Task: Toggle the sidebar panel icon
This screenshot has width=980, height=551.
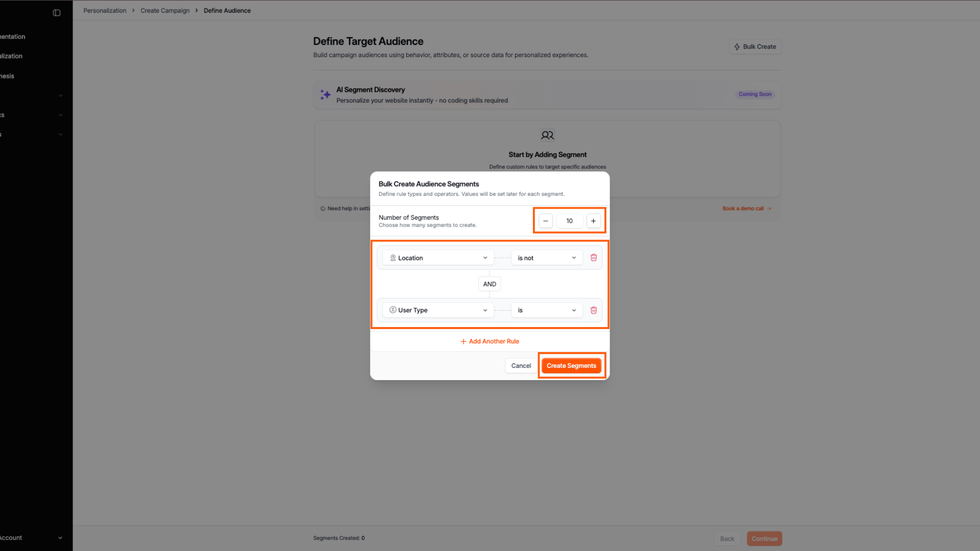Action: tap(57, 13)
